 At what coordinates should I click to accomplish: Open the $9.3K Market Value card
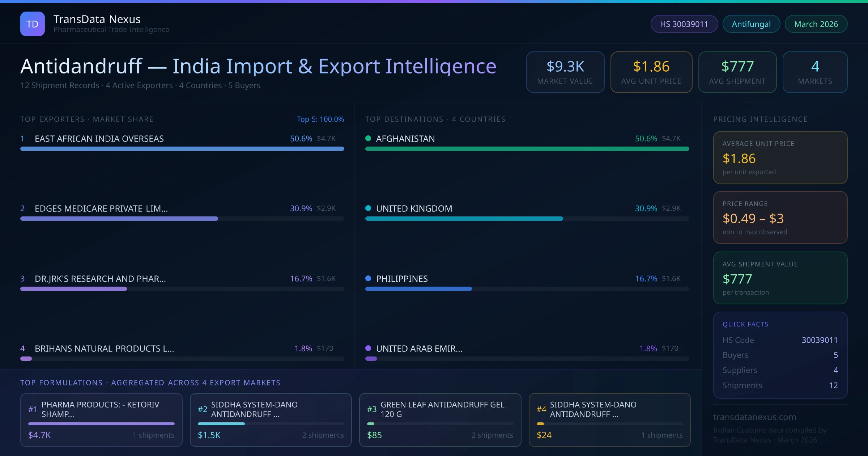[565, 72]
